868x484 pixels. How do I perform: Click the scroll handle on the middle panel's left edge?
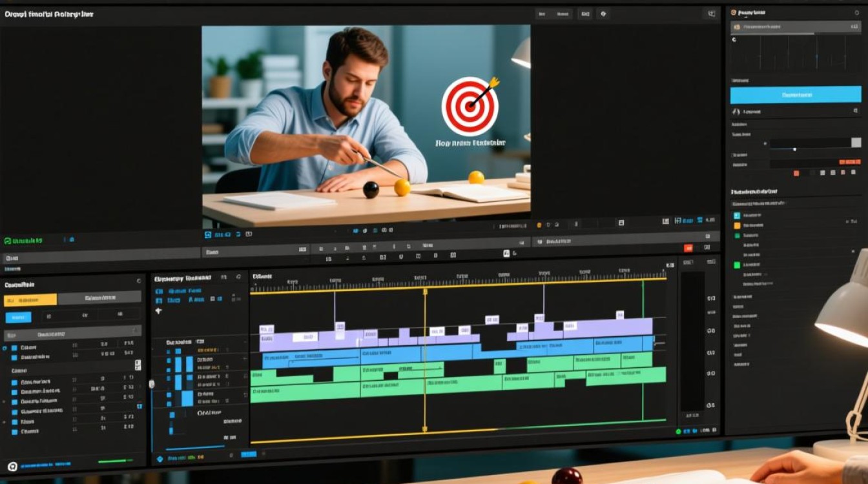[152, 384]
